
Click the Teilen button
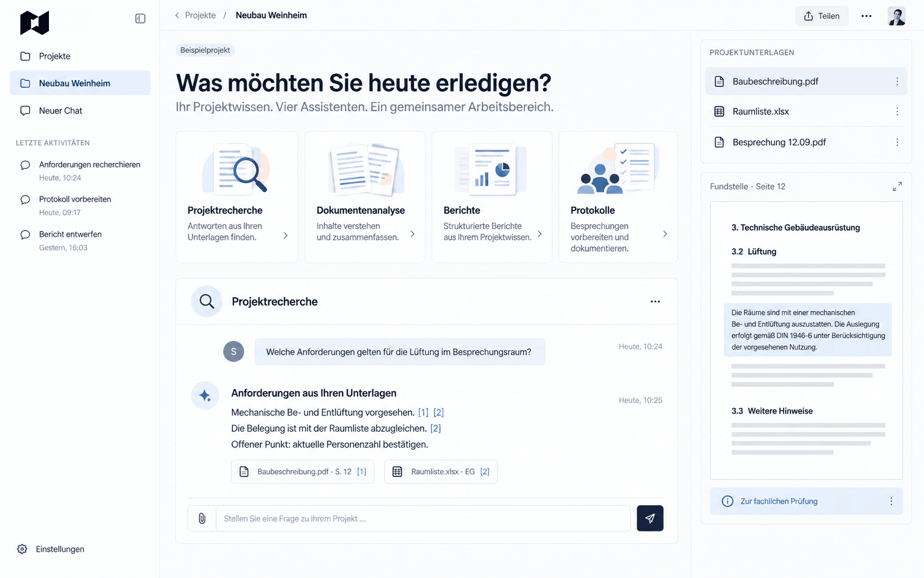click(822, 16)
